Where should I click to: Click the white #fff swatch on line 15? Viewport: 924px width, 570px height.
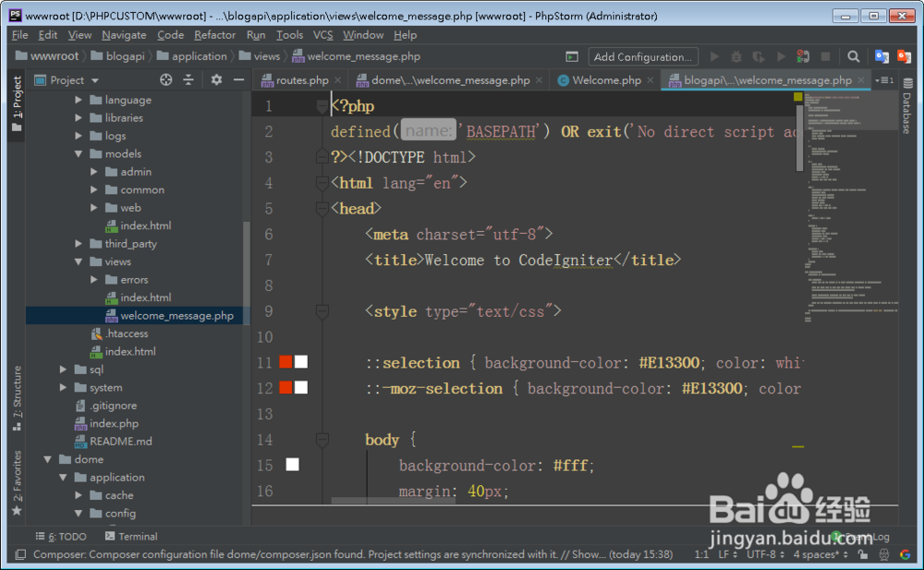(292, 465)
